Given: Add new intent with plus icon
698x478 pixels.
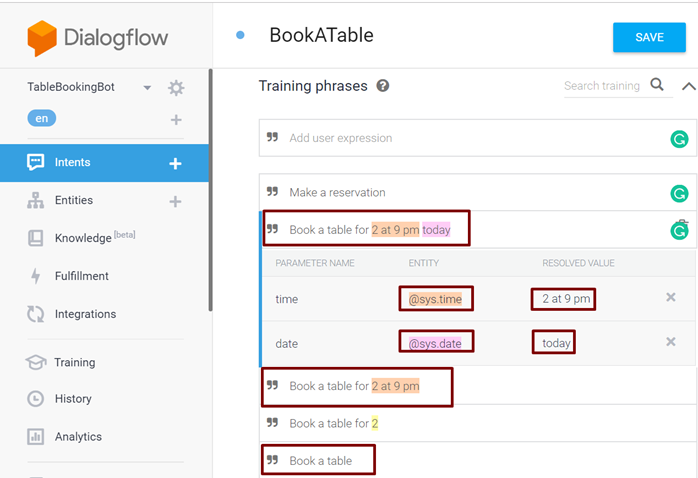Looking at the screenshot, I should point(175,163).
